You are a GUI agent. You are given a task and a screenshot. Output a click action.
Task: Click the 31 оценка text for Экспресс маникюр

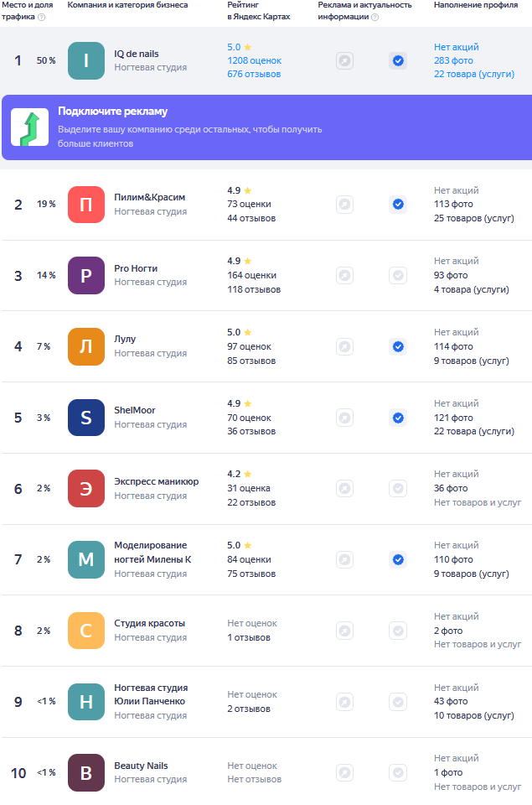(x=249, y=488)
